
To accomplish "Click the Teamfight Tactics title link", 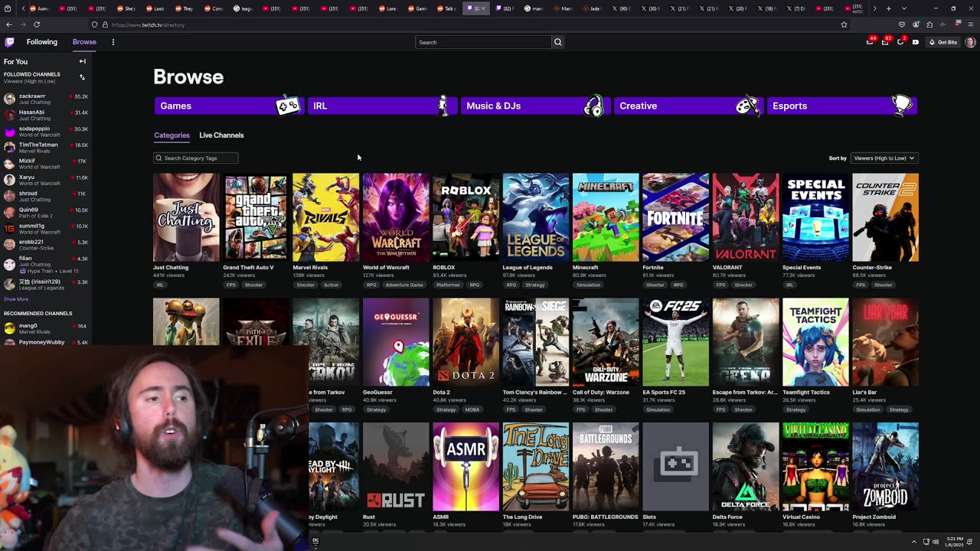I will tap(806, 393).
